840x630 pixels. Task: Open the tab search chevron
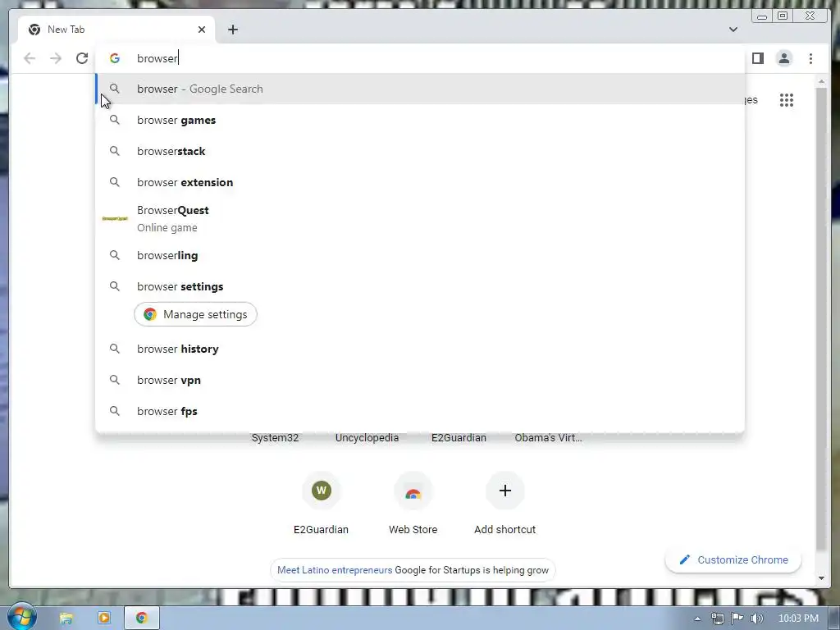pyautogui.click(x=733, y=30)
